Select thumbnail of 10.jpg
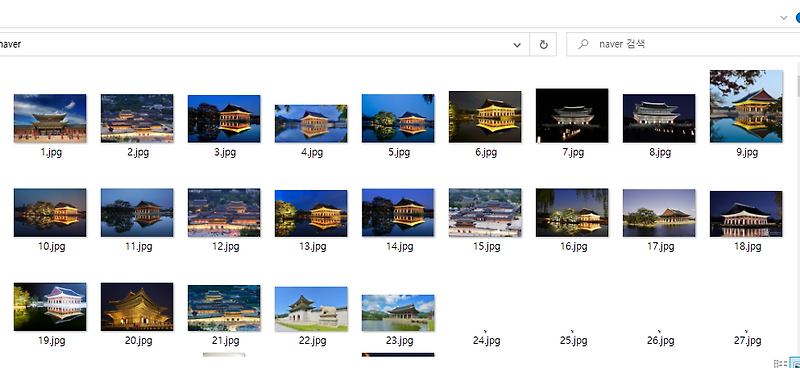The width and height of the screenshot is (800, 368). [x=50, y=213]
